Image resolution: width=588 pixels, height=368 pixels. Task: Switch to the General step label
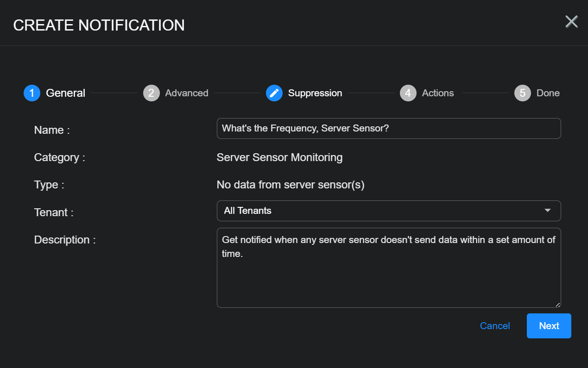65,93
